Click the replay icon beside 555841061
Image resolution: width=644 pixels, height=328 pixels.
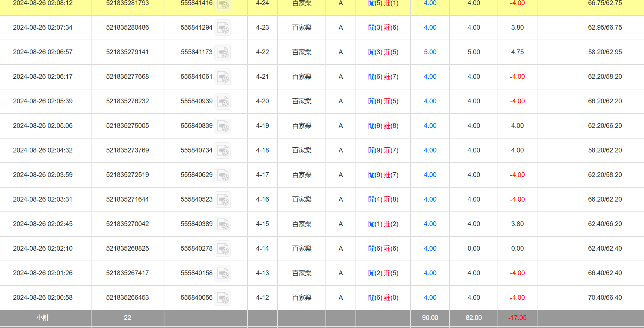223,77
